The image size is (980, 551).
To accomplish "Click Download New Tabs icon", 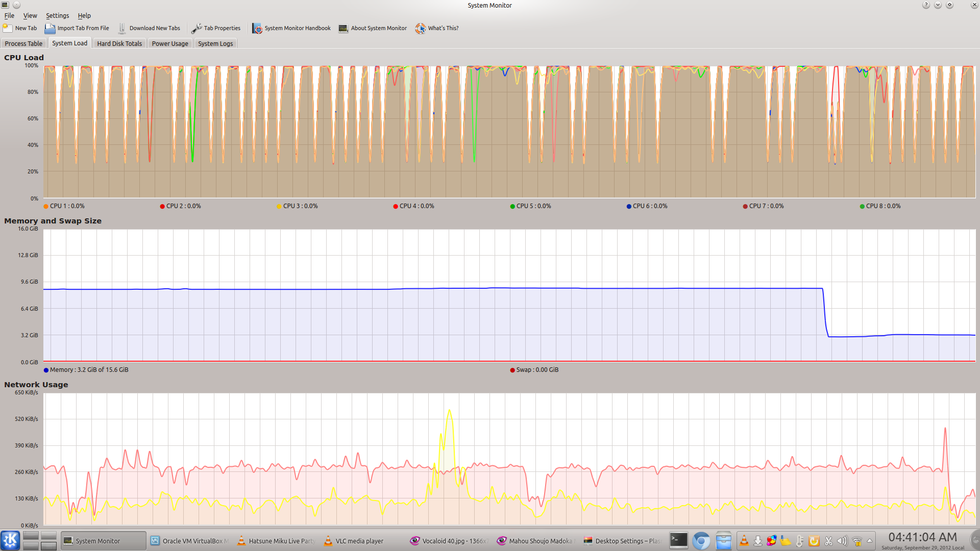I will click(x=122, y=28).
